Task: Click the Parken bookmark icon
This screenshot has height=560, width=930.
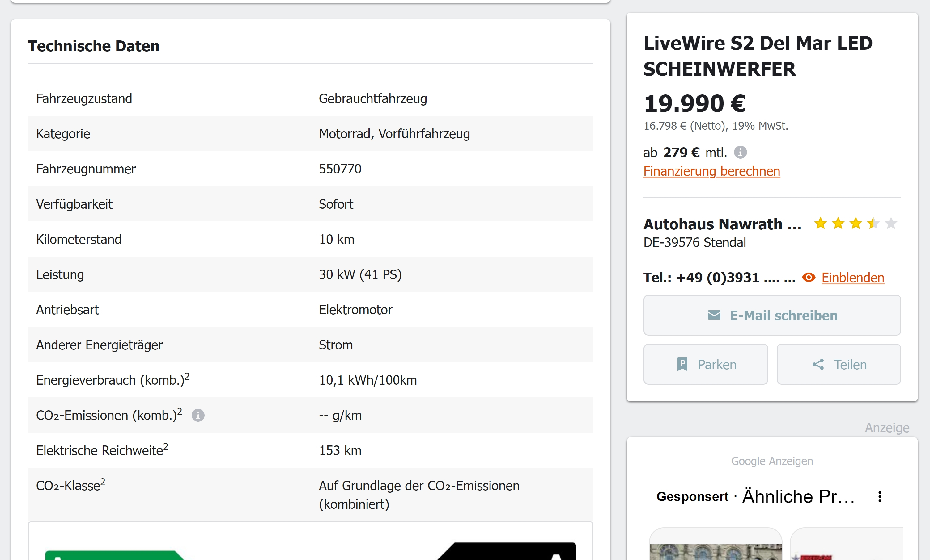Action: click(x=682, y=364)
